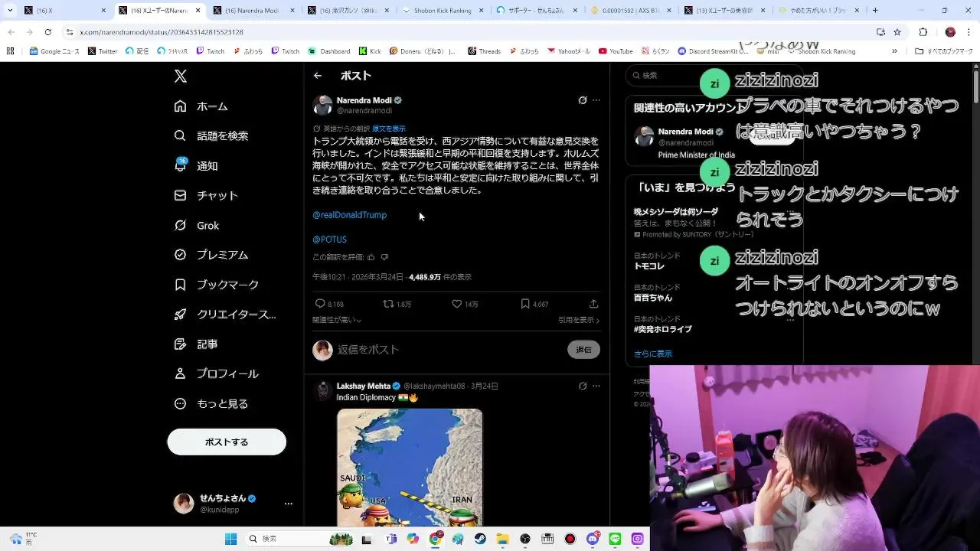
Task: Open プレミアム in the sidebar
Action: click(211, 255)
